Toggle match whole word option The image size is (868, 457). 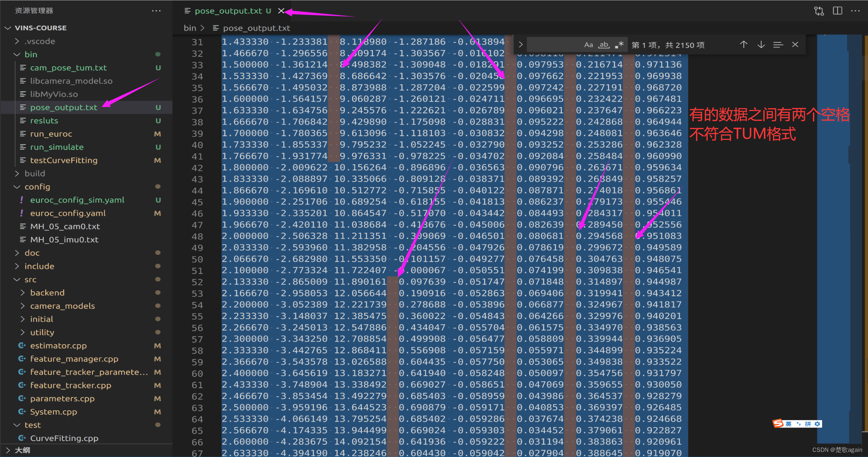(x=604, y=45)
